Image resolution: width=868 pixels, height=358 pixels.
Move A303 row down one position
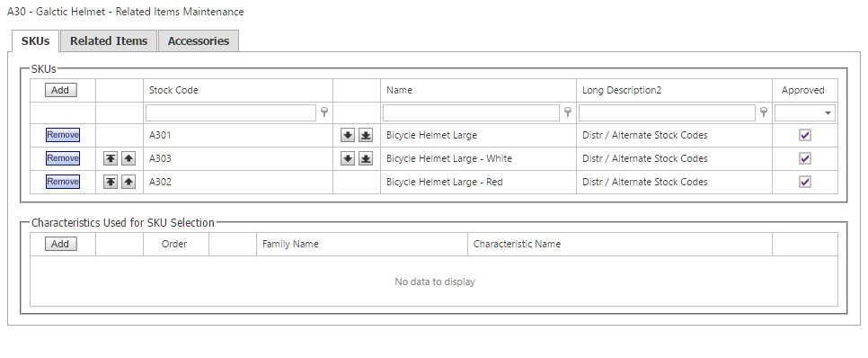pos(348,158)
